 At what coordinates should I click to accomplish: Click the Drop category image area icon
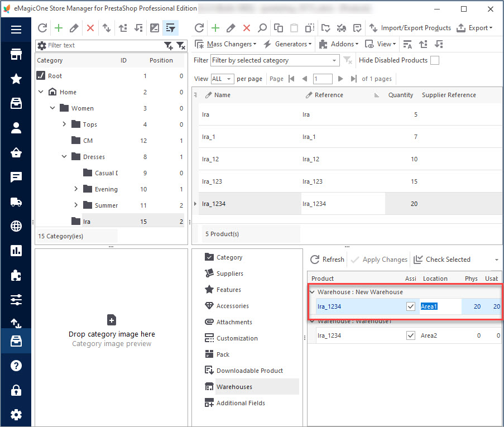pyautogui.click(x=112, y=320)
